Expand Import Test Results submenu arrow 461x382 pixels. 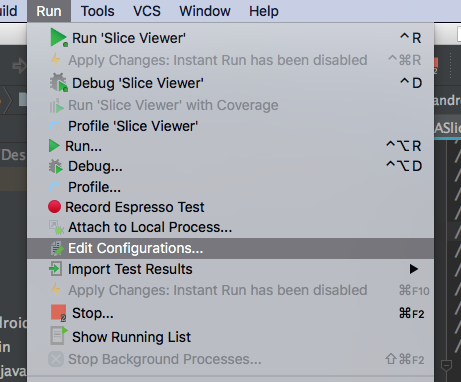tap(414, 269)
